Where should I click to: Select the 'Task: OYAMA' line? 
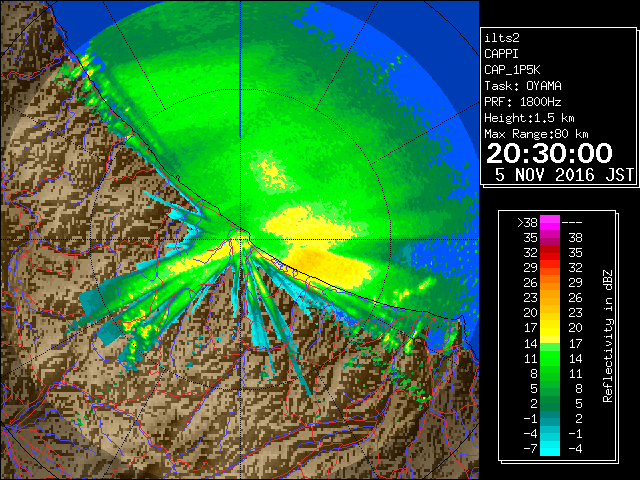(x=523, y=86)
